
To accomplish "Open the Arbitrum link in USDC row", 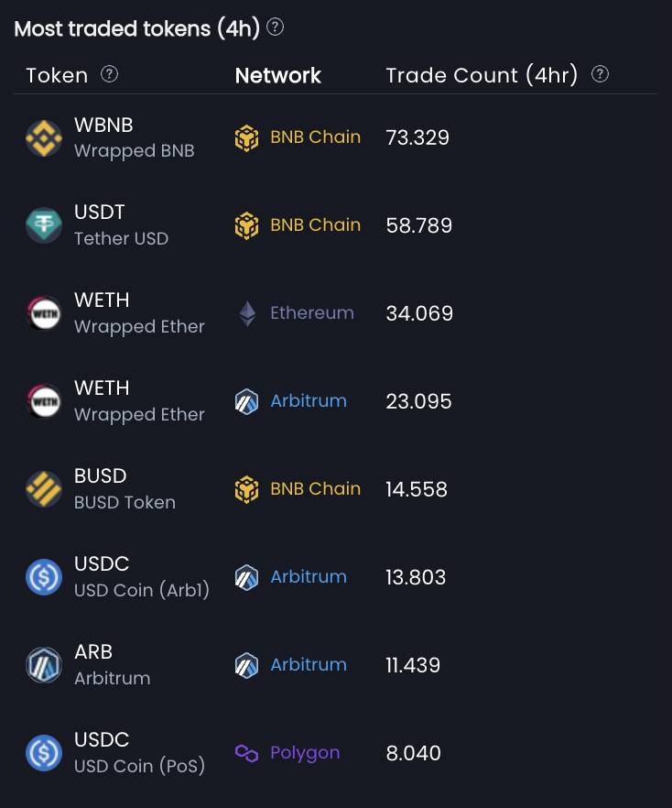I will pos(309,576).
